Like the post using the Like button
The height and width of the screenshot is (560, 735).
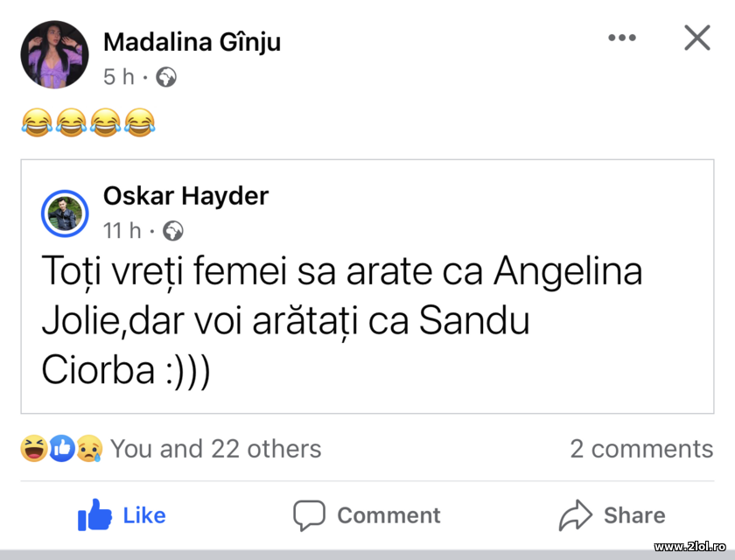point(122,515)
